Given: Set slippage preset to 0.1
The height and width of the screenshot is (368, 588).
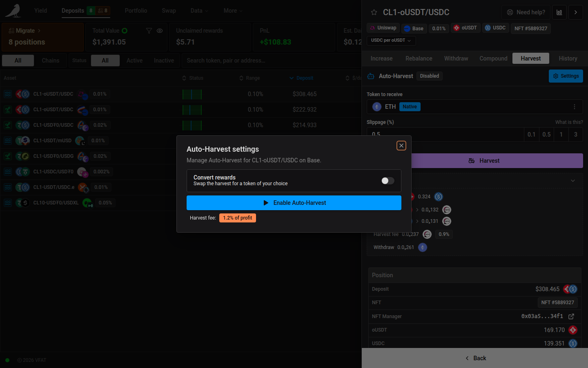Looking at the screenshot, I should (x=531, y=135).
